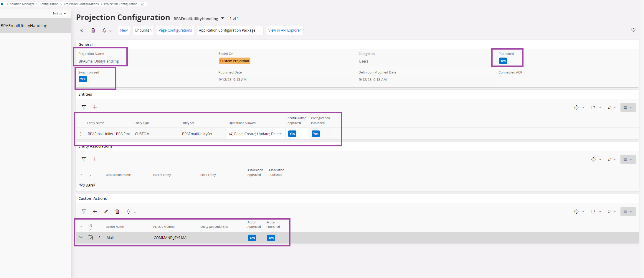Open the filter in Entities section

(x=84, y=107)
